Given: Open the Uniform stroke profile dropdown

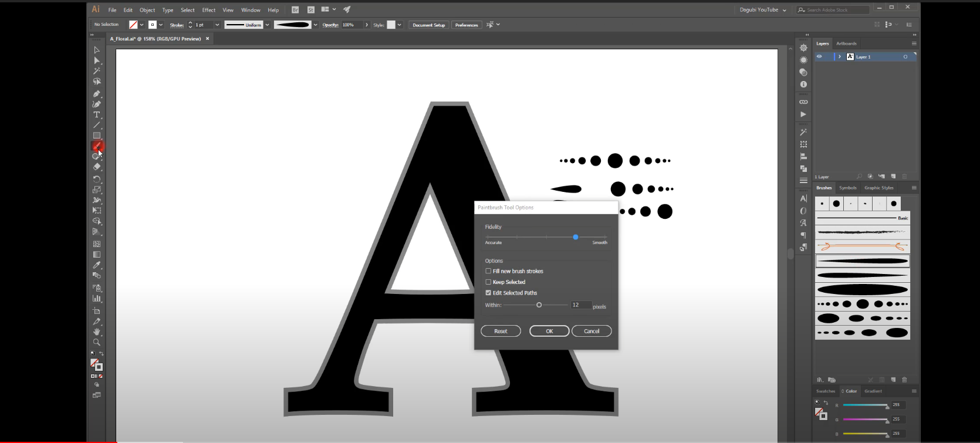Looking at the screenshot, I should pyautogui.click(x=268, y=25).
